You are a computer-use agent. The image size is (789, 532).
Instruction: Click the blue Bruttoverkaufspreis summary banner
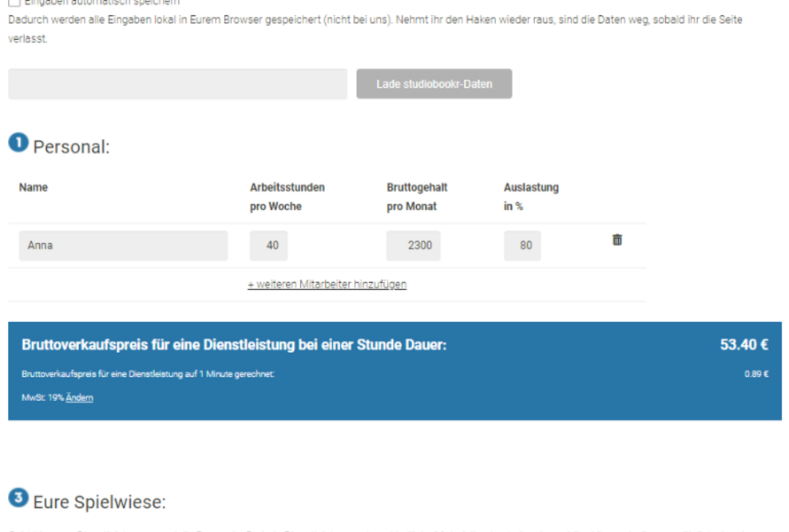pyautogui.click(x=394, y=371)
